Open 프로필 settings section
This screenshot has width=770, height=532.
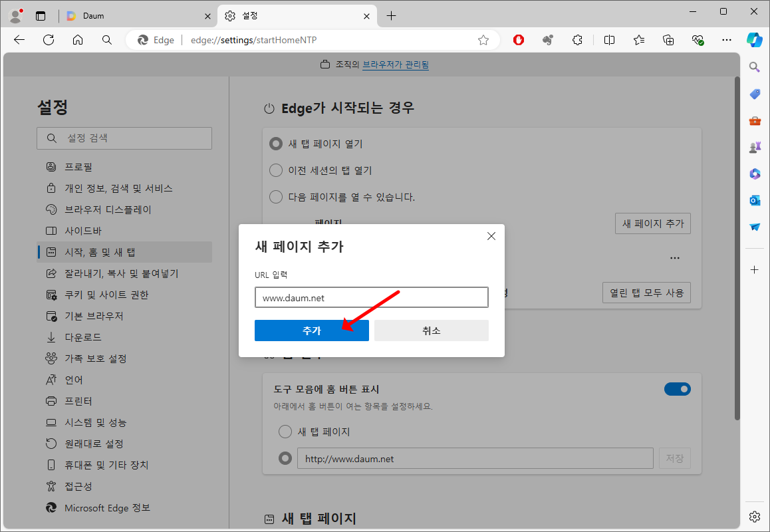pyautogui.click(x=124, y=167)
